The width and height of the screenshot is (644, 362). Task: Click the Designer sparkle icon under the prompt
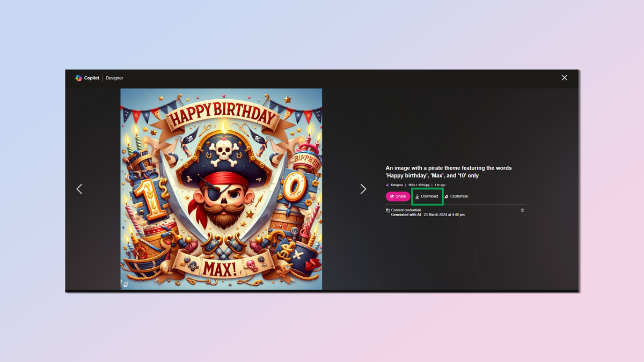pos(387,184)
